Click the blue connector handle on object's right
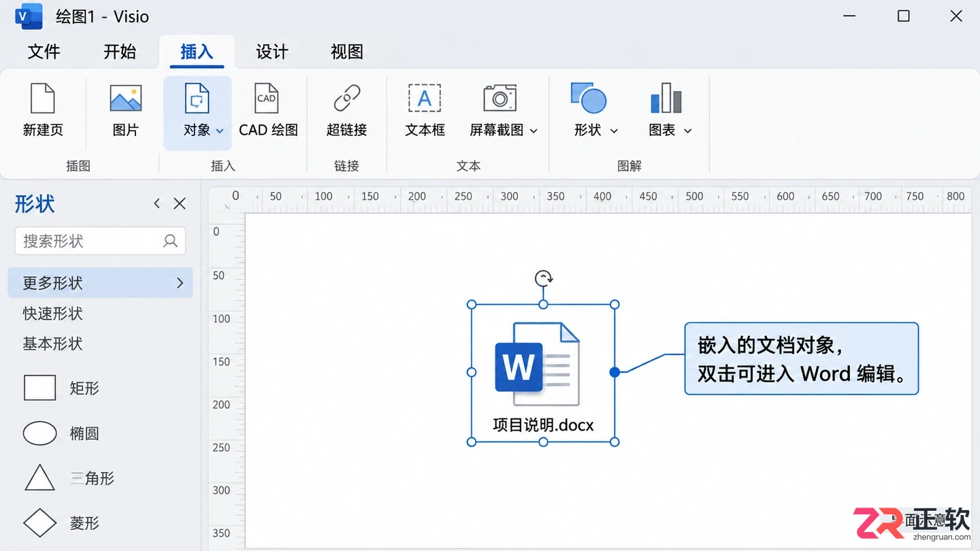This screenshot has width=980, height=551. click(615, 372)
